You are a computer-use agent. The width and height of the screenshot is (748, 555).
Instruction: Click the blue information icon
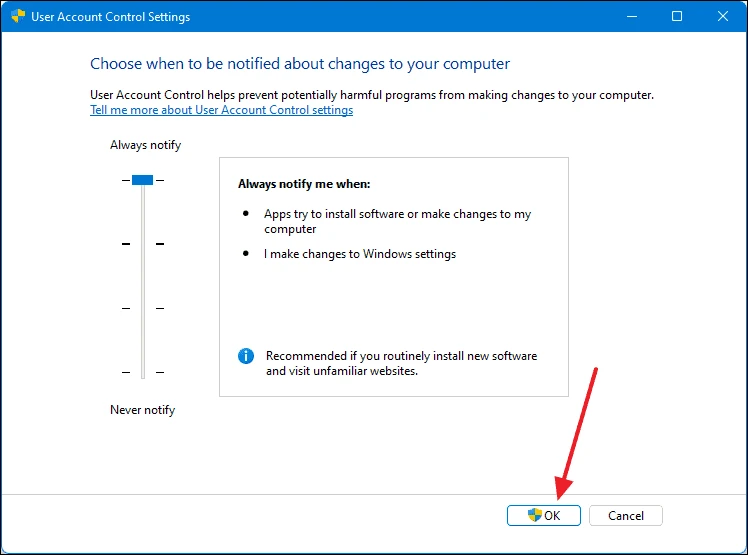[246, 356]
